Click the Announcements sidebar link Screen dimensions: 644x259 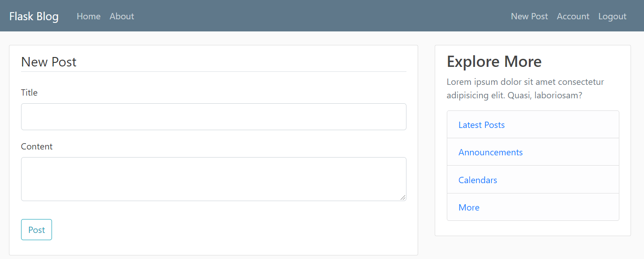point(490,152)
